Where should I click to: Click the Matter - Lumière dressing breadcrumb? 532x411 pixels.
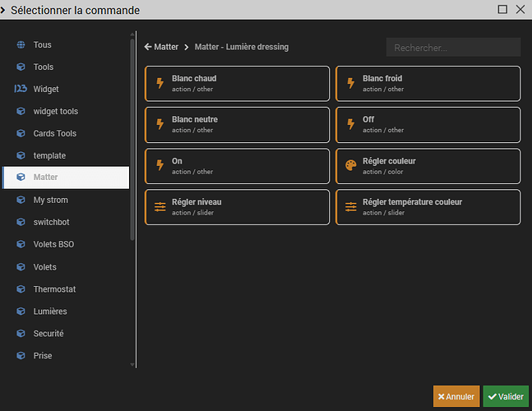(x=242, y=47)
